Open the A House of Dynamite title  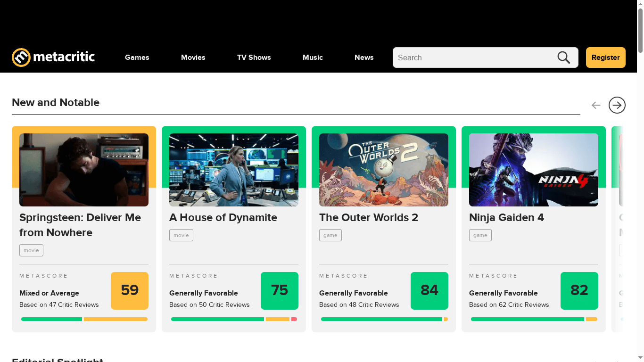[x=223, y=217]
